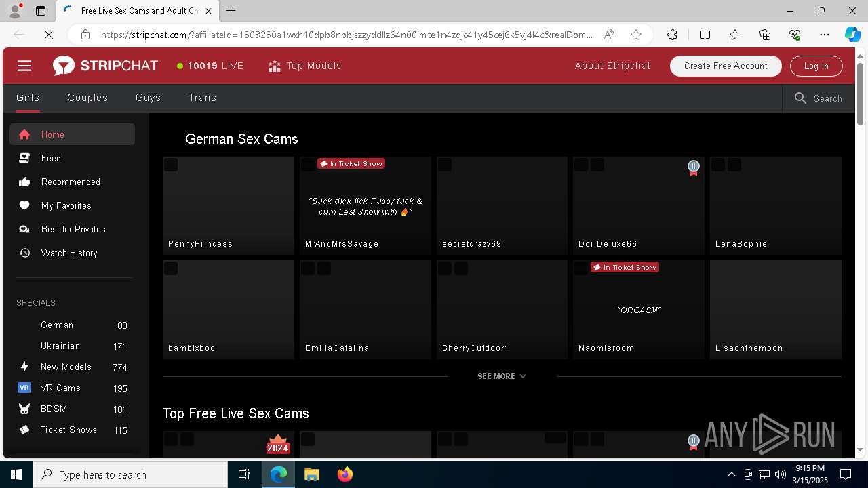
Task: Open About Stripchat link
Action: pos(612,66)
